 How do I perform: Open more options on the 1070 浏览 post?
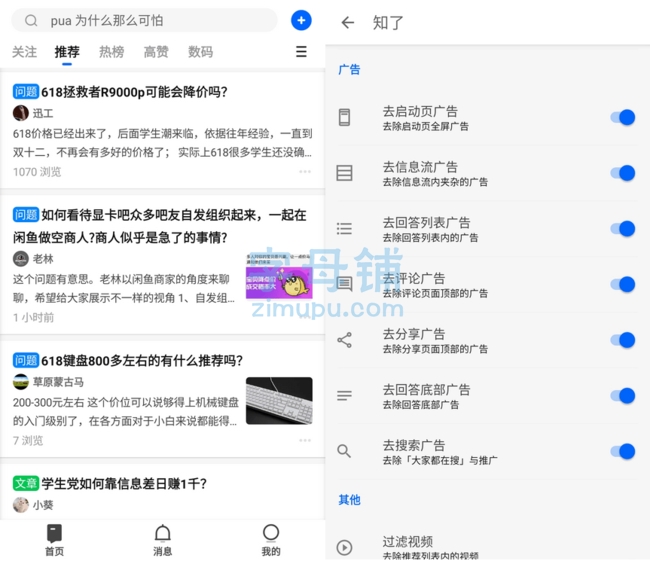coord(305,172)
